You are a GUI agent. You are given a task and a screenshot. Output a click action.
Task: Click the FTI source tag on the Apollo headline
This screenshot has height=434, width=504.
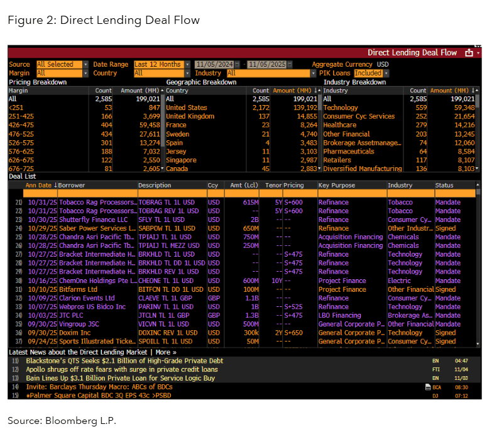pos(436,370)
